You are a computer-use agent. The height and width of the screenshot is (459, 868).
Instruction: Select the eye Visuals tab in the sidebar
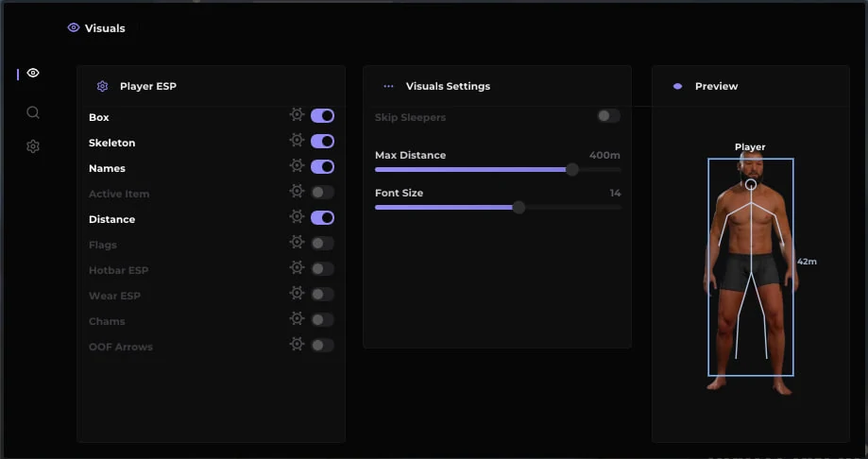(x=33, y=73)
